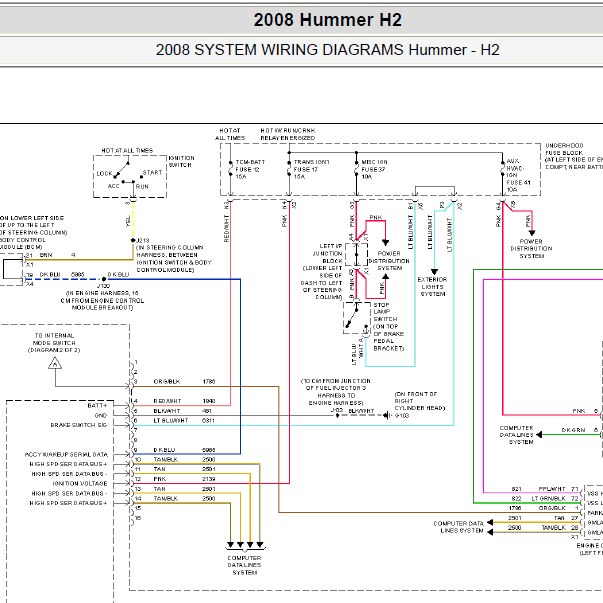Click the 'YEL' wire label below ignition switch
603x603 pixels.
[x=128, y=221]
